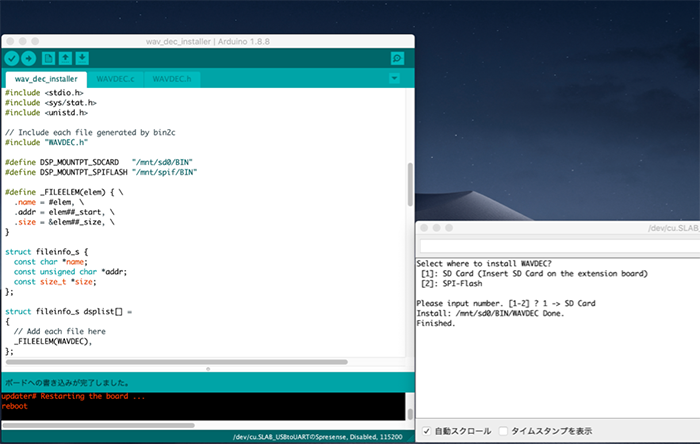Save the sketch using the Save icon
This screenshot has width=700, height=444.
click(82, 59)
